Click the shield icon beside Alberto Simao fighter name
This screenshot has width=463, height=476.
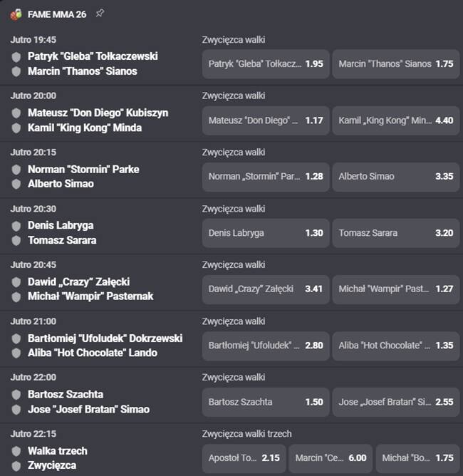click(16, 184)
